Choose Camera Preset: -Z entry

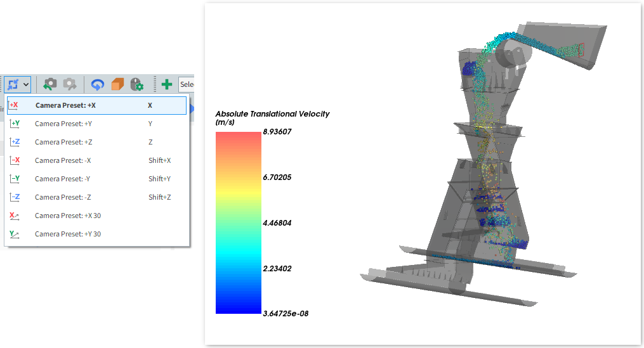click(x=63, y=197)
